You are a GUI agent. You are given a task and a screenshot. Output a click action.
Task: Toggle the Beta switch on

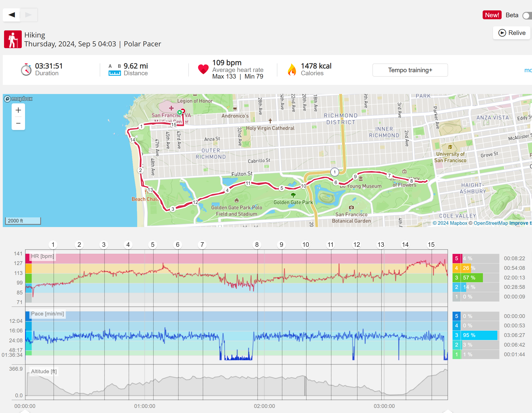tap(527, 16)
